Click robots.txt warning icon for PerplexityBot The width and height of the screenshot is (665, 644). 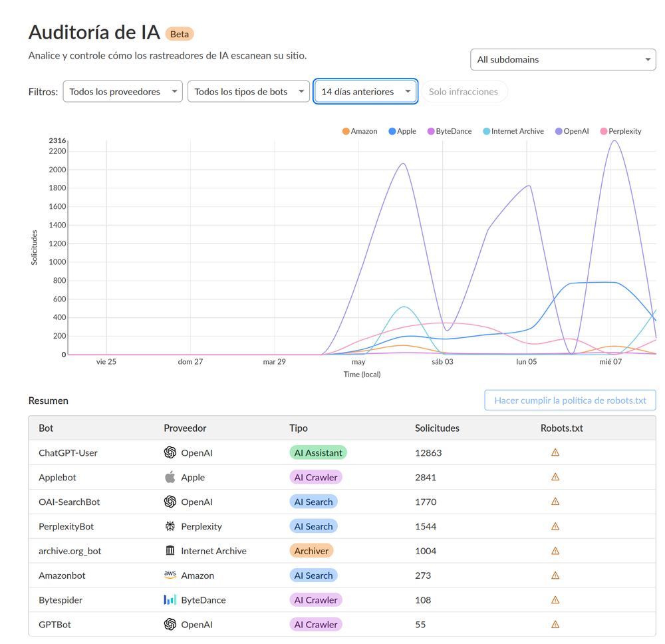[x=555, y=526]
